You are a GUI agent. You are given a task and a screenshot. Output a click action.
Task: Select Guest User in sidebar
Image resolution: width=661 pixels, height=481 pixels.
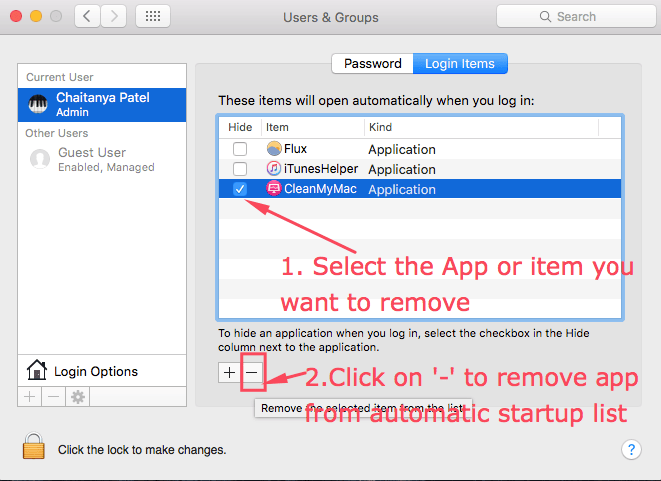pyautogui.click(x=102, y=159)
